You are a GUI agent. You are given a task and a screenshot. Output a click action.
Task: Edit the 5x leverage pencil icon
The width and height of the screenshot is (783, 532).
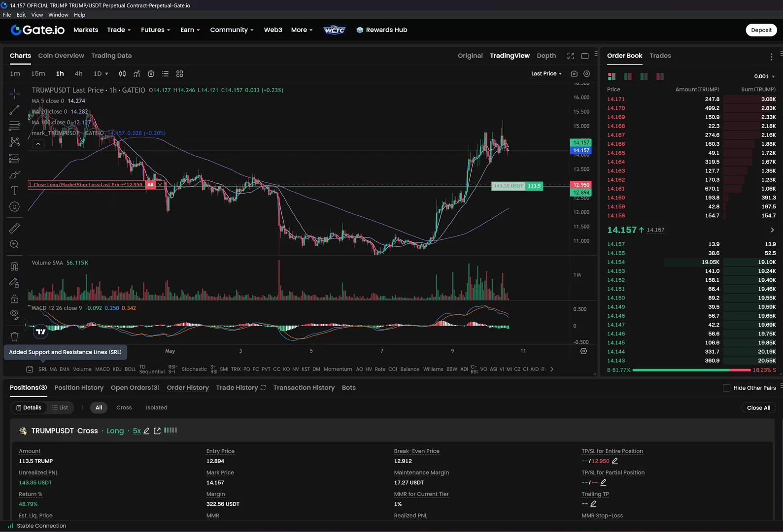(146, 431)
